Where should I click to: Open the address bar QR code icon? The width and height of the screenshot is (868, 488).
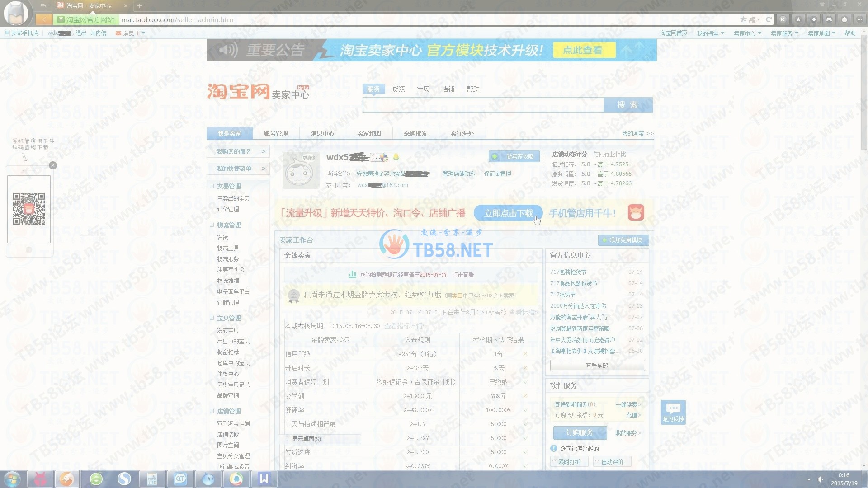pyautogui.click(x=751, y=19)
